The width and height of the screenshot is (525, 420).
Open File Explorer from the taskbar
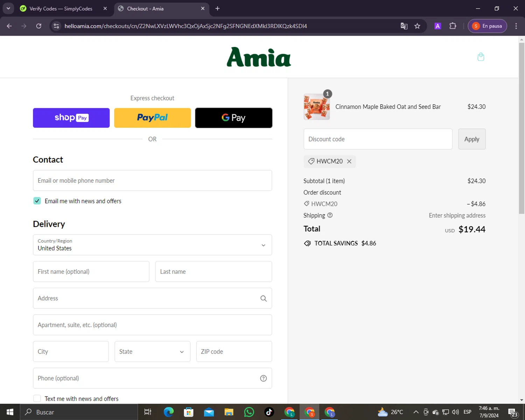click(x=229, y=412)
